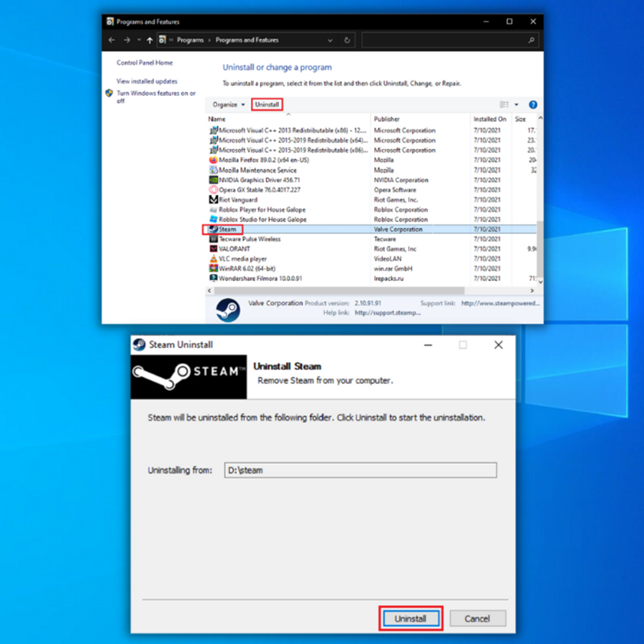The image size is (644, 644).
Task: Click the horizontal scrollbar thumb in program list
Action: pos(339,290)
